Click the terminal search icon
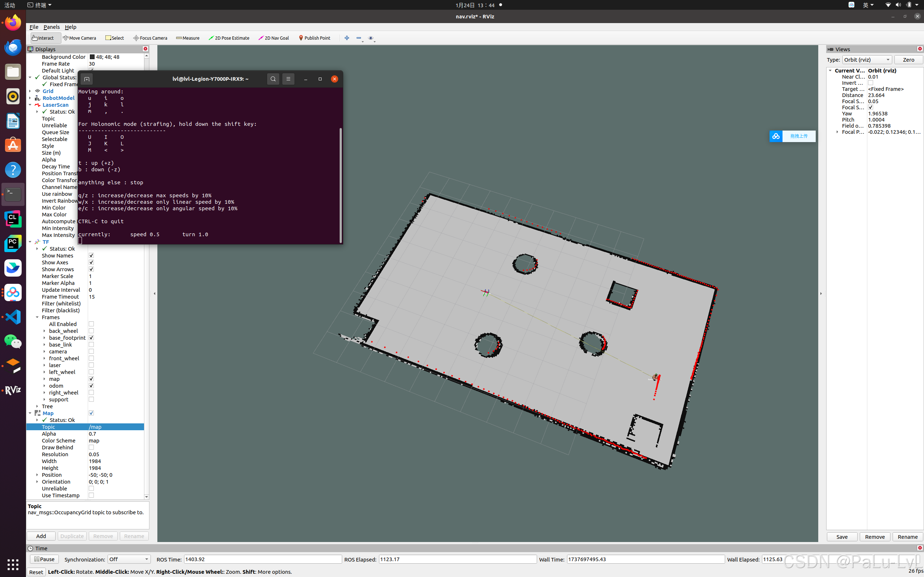The width and height of the screenshot is (924, 577). click(x=273, y=79)
